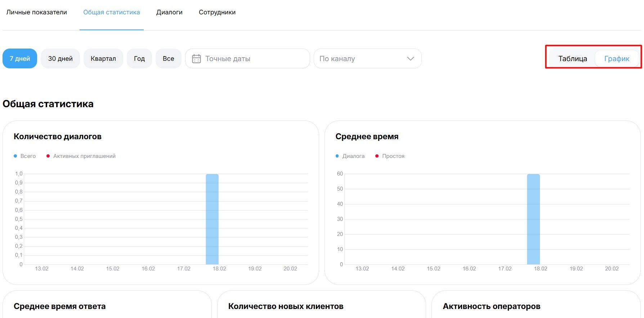The height and width of the screenshot is (318, 644).
Task: Open the 'Диалоги' tab
Action: pos(169,12)
